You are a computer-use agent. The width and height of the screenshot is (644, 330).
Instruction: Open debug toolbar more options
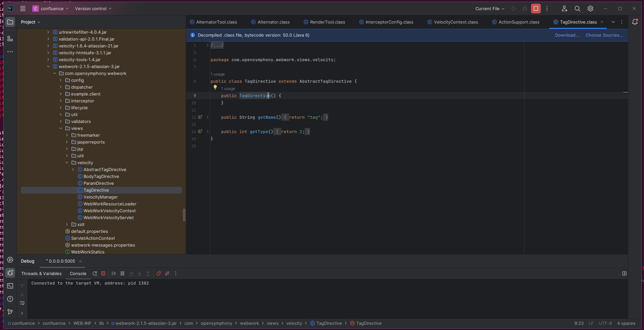pos(176,273)
